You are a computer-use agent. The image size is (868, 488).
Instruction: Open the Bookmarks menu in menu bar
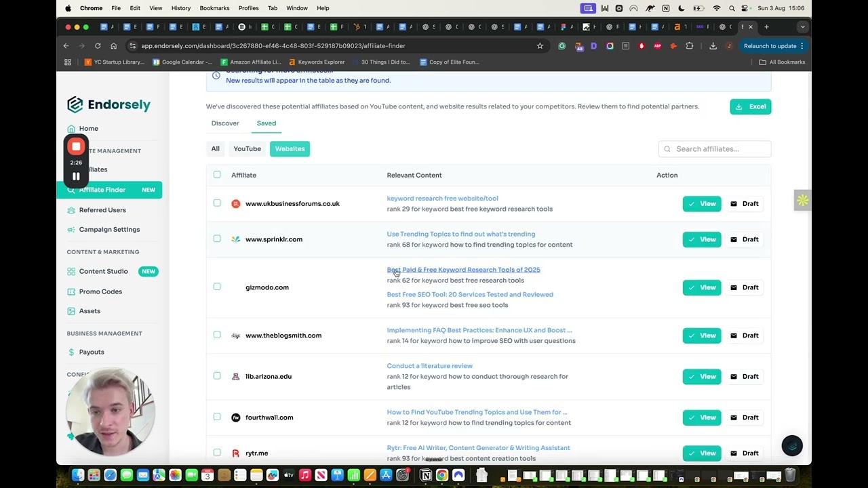point(214,8)
